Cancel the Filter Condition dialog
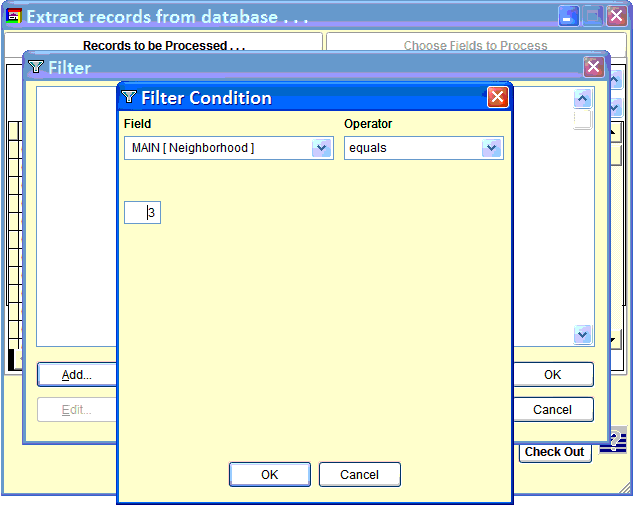Image resolution: width=635 pixels, height=505 pixels. [360, 475]
